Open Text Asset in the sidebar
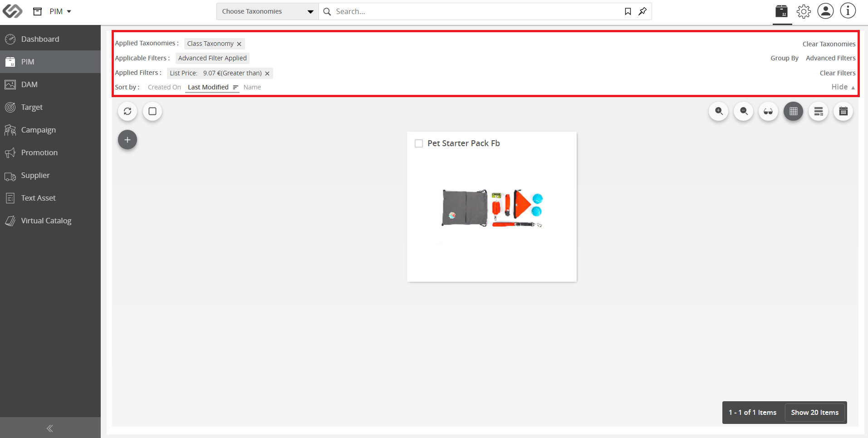 click(x=50, y=198)
